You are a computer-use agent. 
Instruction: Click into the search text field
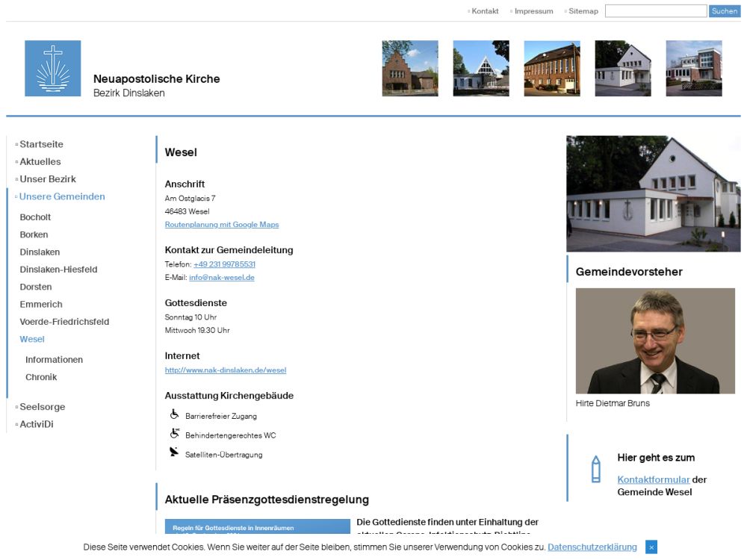tap(655, 11)
